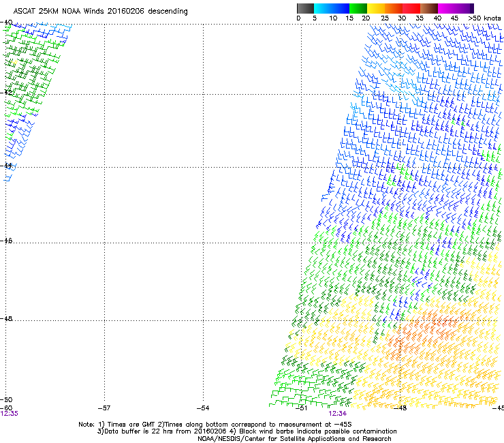The height and width of the screenshot is (443, 504).
Task: Click the legend label '25'
Action: 385,18
